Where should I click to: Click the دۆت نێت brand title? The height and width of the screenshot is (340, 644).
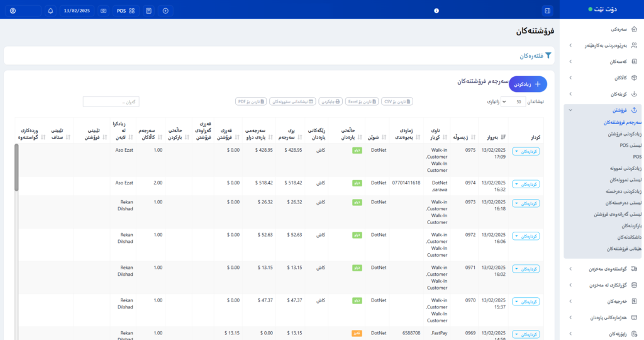coord(607,9)
